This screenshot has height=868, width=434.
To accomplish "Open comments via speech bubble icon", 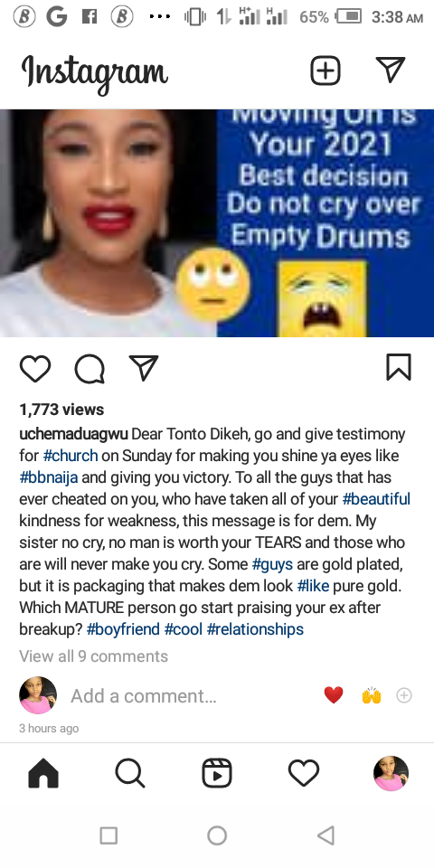I will [x=90, y=369].
